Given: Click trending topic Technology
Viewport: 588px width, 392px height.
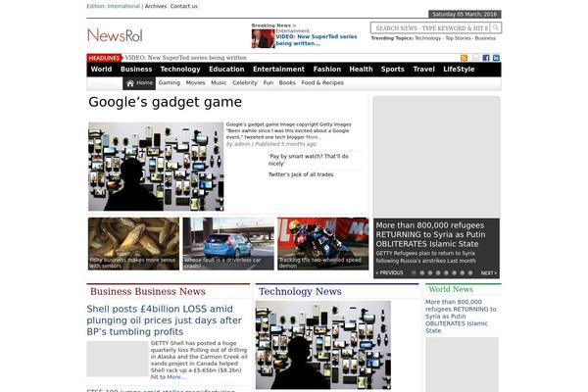Looking at the screenshot, I should (x=428, y=38).
